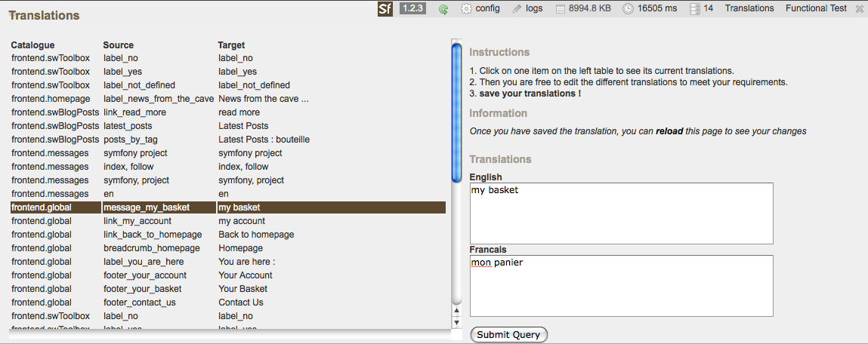The image size is (868, 344).
Task: Select the link_my_account translation row
Action: (137, 221)
